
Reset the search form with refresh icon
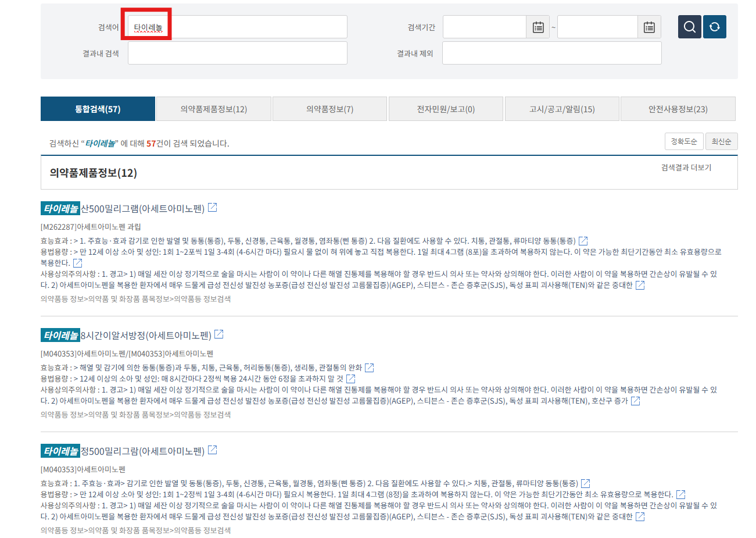pyautogui.click(x=715, y=27)
